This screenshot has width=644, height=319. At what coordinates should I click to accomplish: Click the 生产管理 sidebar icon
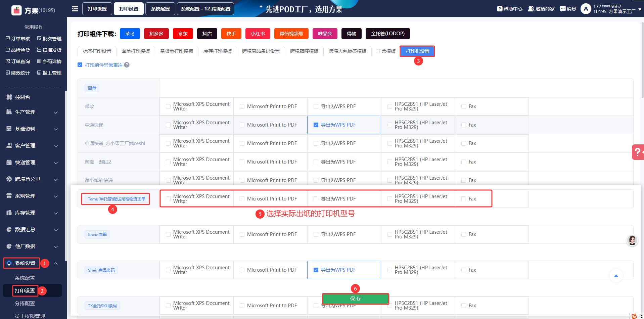point(9,112)
